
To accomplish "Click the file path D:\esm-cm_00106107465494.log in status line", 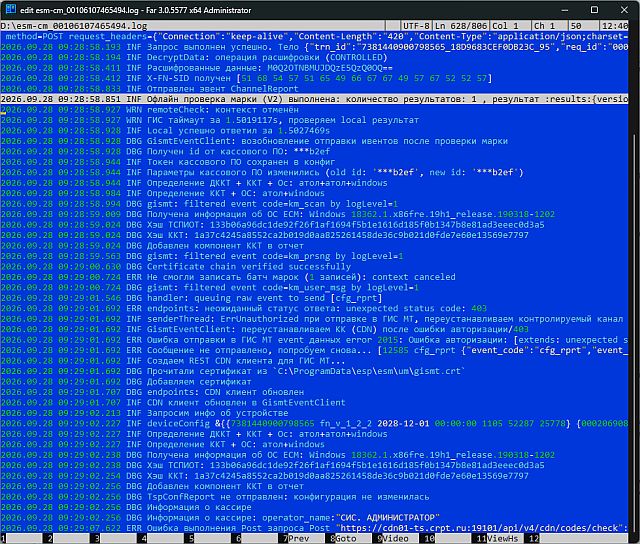I will 74,26.
